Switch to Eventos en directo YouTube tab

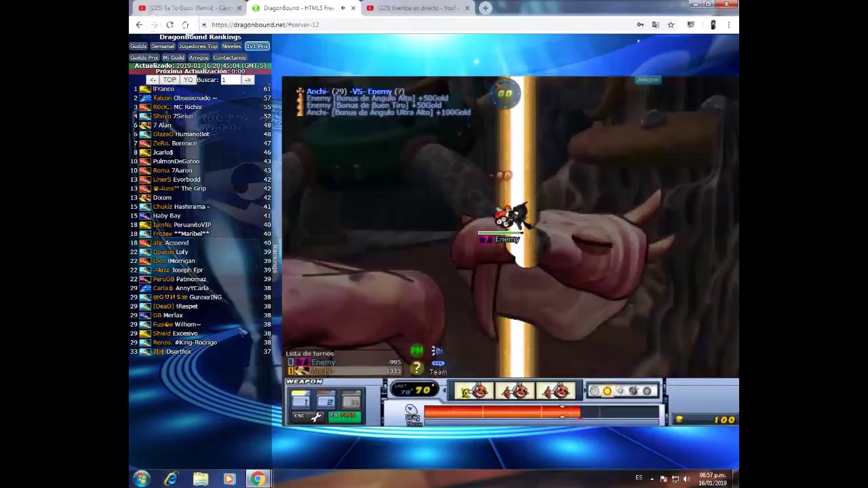pos(418,8)
